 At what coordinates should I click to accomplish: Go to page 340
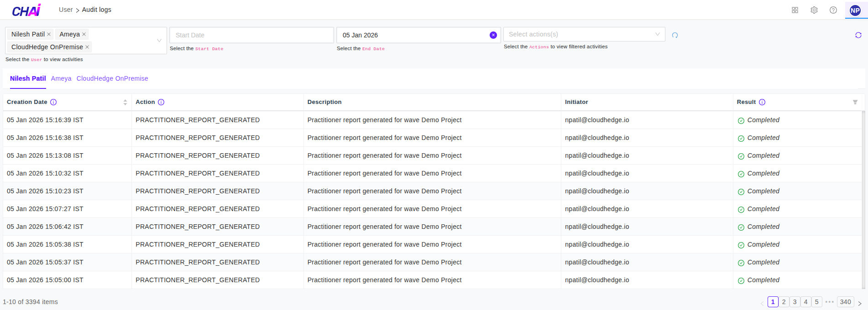click(x=845, y=302)
